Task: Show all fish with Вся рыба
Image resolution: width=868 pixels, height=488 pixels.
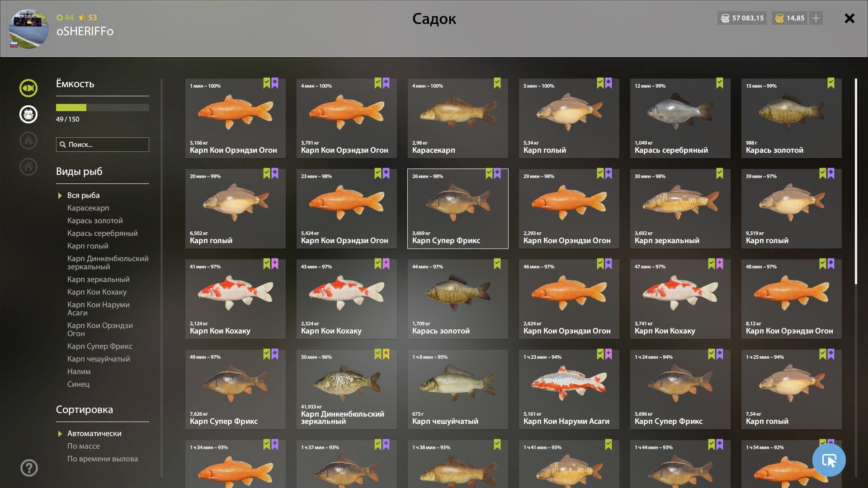Action: point(84,195)
